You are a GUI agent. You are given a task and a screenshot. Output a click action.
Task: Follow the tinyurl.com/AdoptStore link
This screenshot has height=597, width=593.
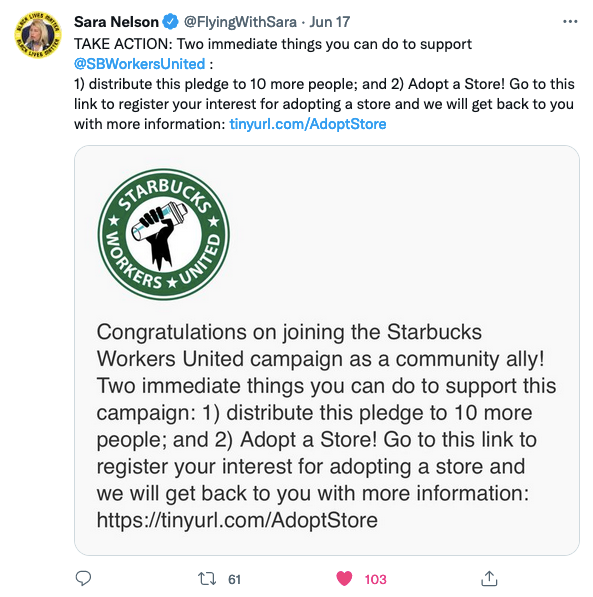point(308,124)
